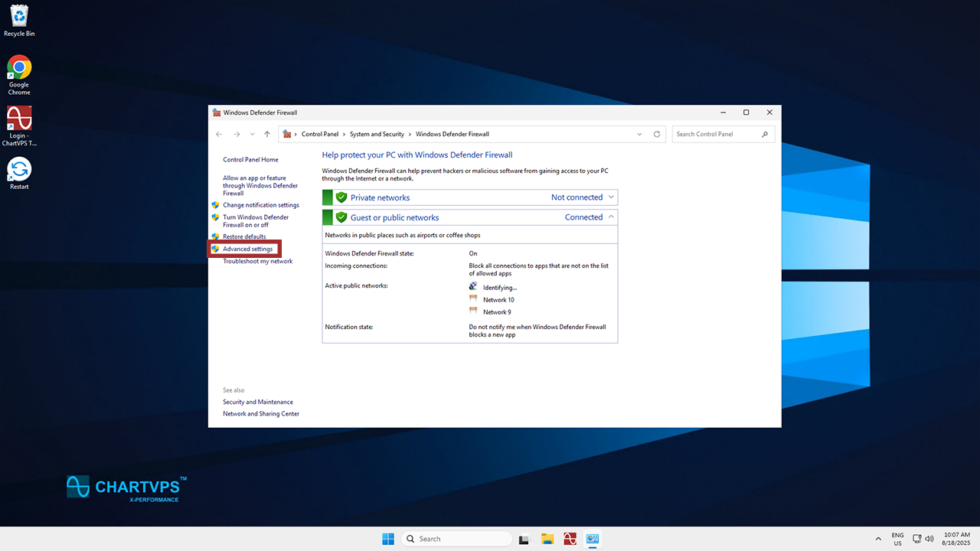
Task: Click the Windows Start button
Action: pyautogui.click(x=388, y=539)
